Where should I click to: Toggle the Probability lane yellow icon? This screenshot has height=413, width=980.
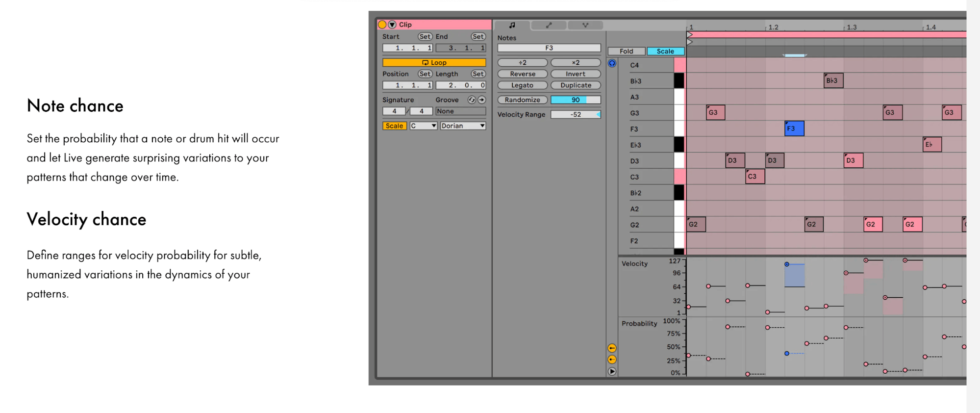[612, 360]
